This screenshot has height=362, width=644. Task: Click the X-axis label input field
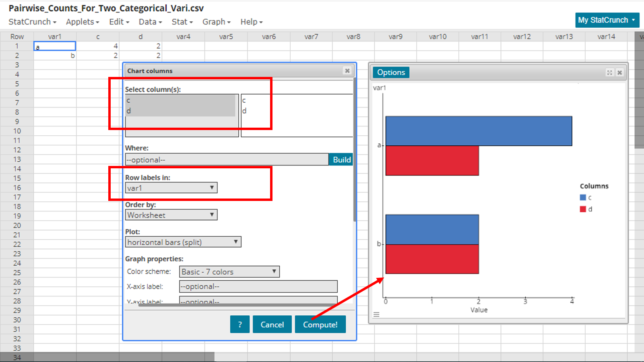coord(258,287)
